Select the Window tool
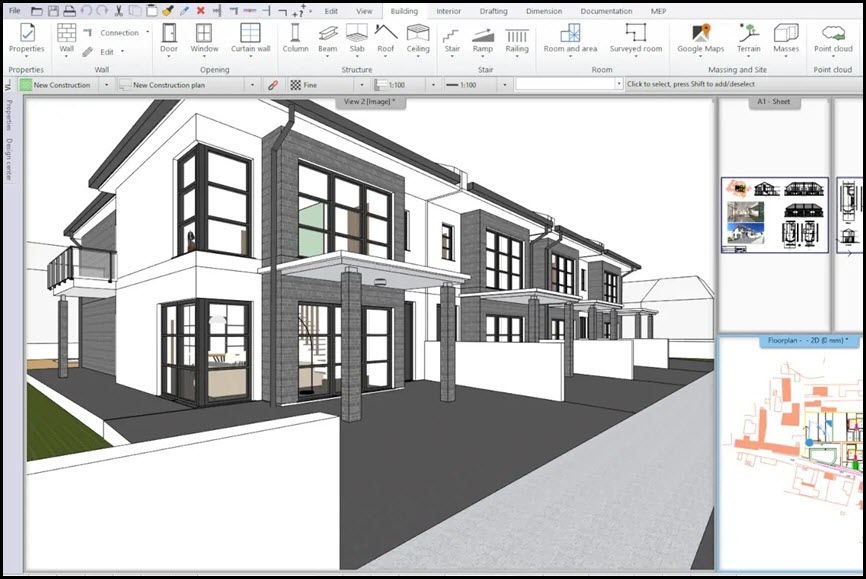The width and height of the screenshot is (866, 579). tap(204, 39)
